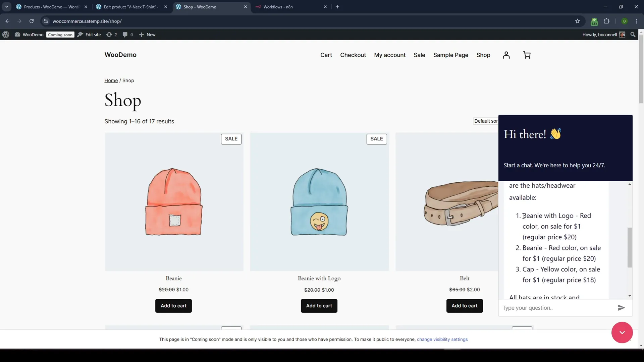
Task: Toggle the Coming Soon mode badge
Action: point(61,35)
